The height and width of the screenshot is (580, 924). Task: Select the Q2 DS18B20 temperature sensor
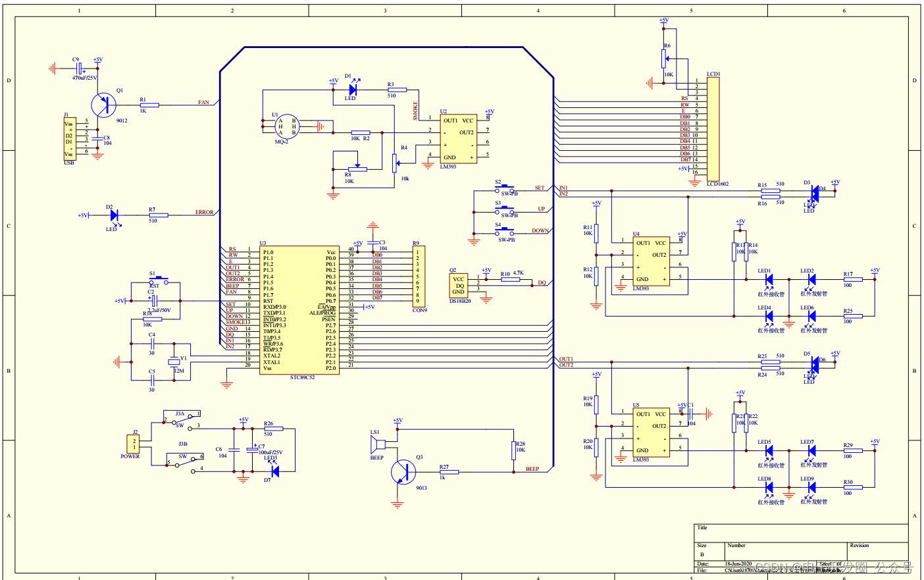[x=458, y=285]
